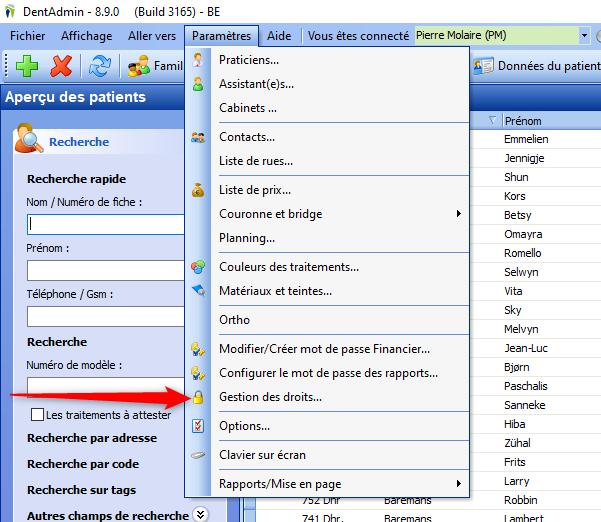Viewport: 601px width, 522px height.
Task: Select Matériaux et teintes... entry
Action: (327, 291)
